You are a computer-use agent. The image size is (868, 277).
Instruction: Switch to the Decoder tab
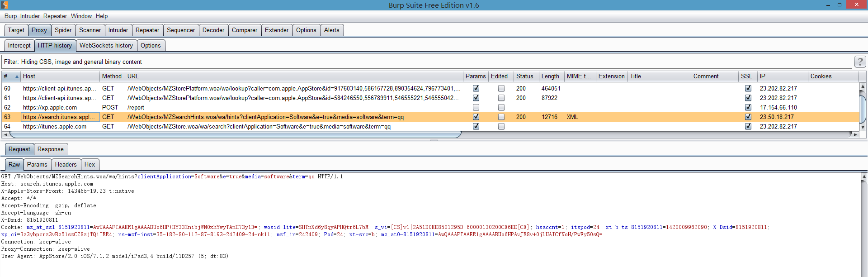(x=213, y=30)
